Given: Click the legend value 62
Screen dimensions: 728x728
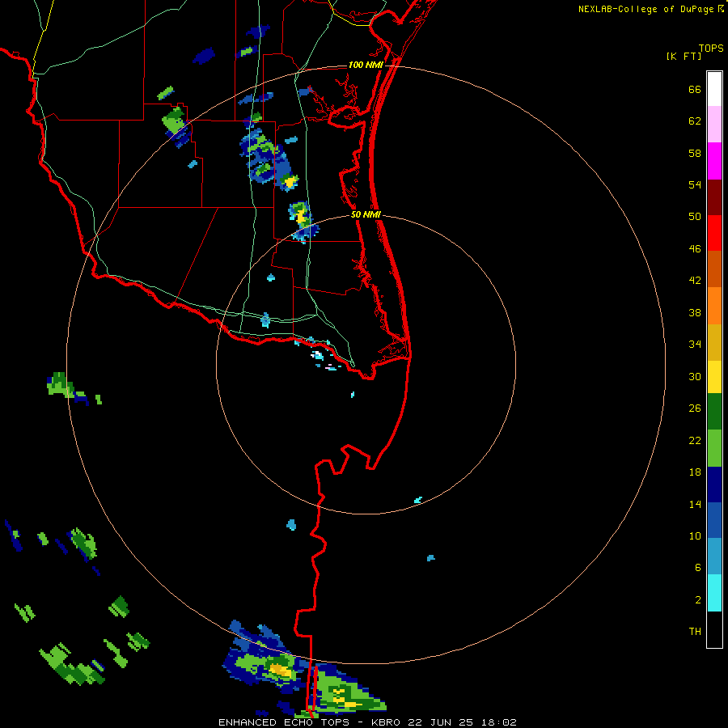Looking at the screenshot, I should click(x=695, y=121).
